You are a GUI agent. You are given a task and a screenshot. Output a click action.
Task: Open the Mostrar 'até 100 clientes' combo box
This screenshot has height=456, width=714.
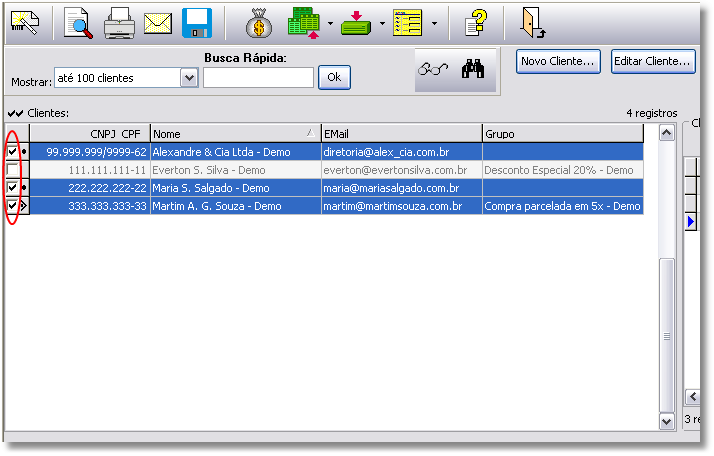coord(126,78)
